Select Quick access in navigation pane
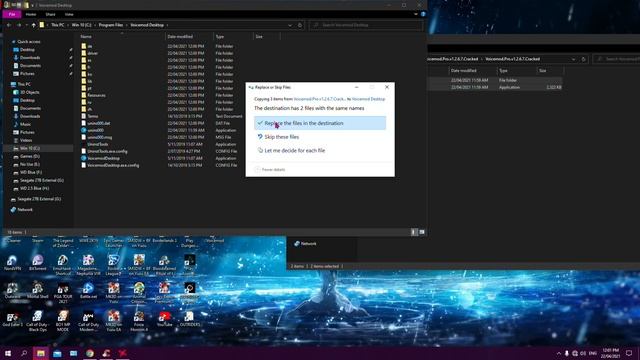Screen dimensions: 640x360 pos(29,42)
